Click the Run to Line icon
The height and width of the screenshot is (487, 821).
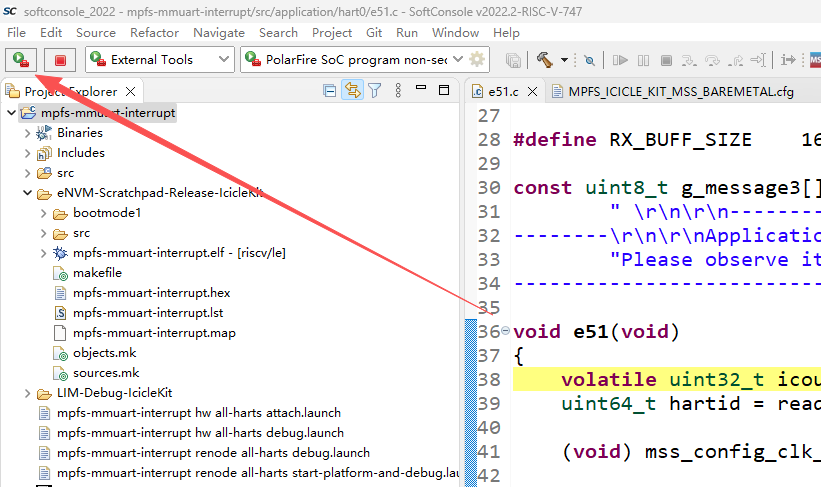click(758, 60)
